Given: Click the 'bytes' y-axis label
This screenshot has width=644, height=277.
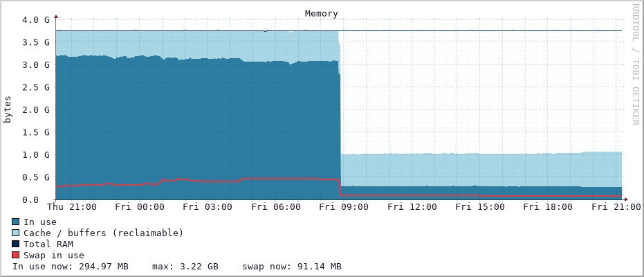Looking at the screenshot, I should (x=8, y=109).
